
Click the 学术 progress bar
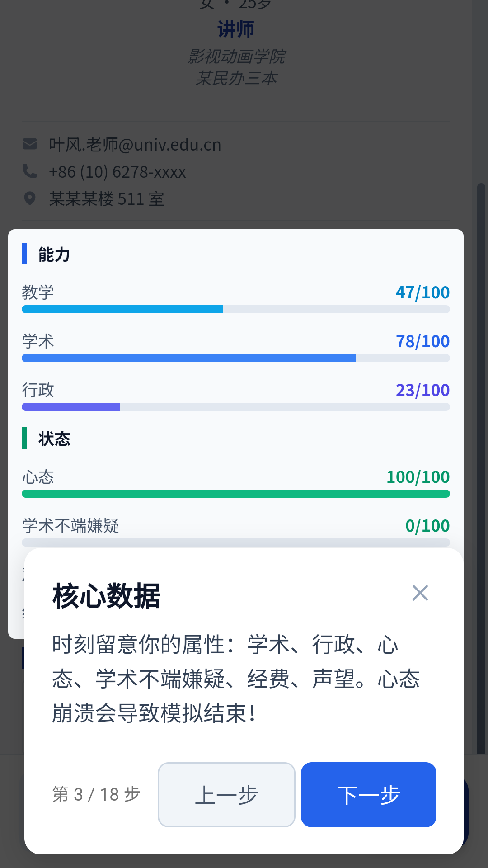tap(235, 358)
